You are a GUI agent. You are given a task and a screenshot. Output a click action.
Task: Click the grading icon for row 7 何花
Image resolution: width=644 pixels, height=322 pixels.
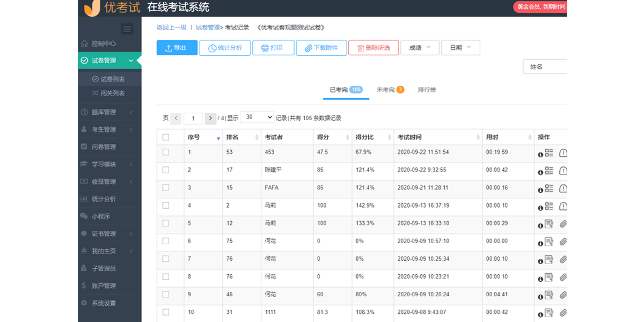(549, 259)
